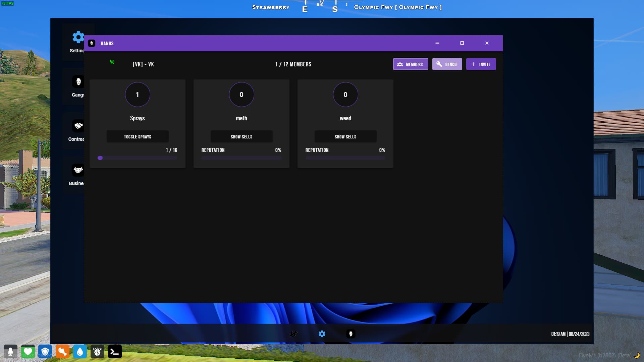Click the GANGS window title text
This screenshot has height=362, width=644.
pos(107,44)
